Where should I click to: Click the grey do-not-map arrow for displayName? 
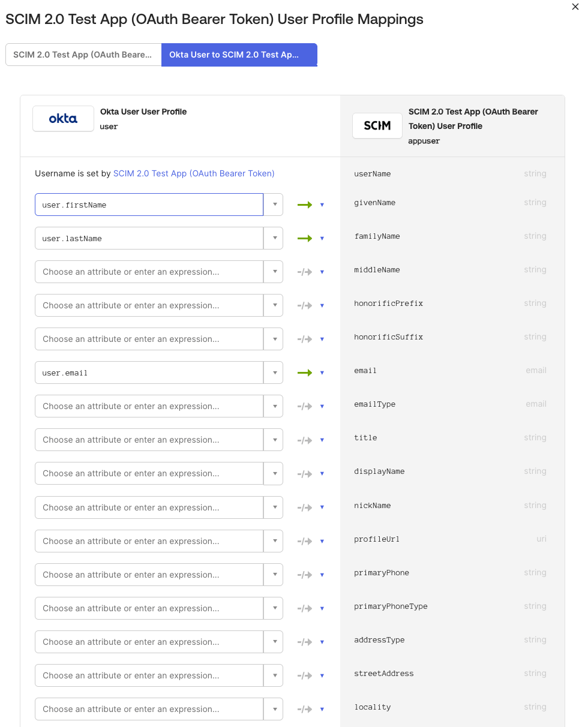(305, 473)
